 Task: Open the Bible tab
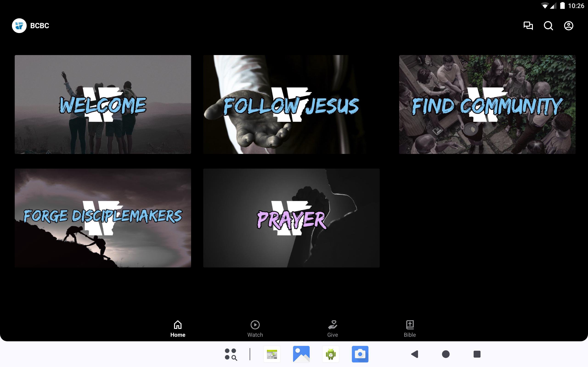click(x=410, y=328)
